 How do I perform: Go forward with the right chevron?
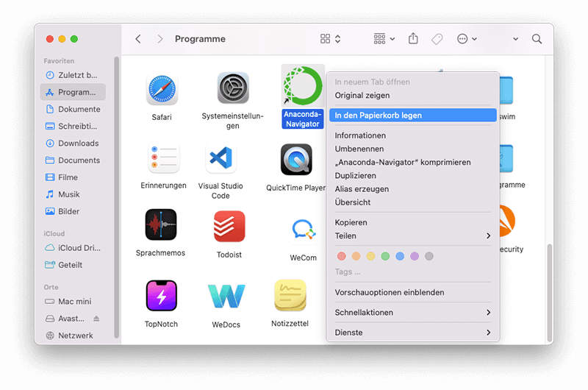[x=160, y=39]
